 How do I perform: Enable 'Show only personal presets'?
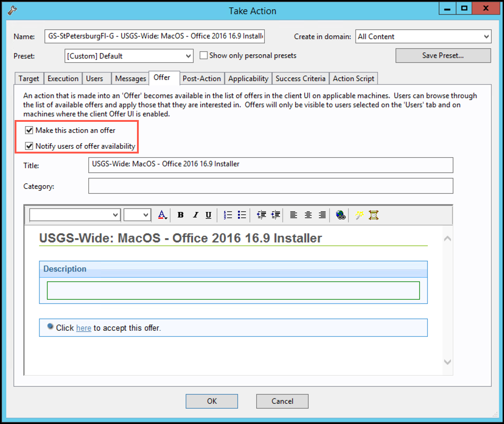[203, 55]
